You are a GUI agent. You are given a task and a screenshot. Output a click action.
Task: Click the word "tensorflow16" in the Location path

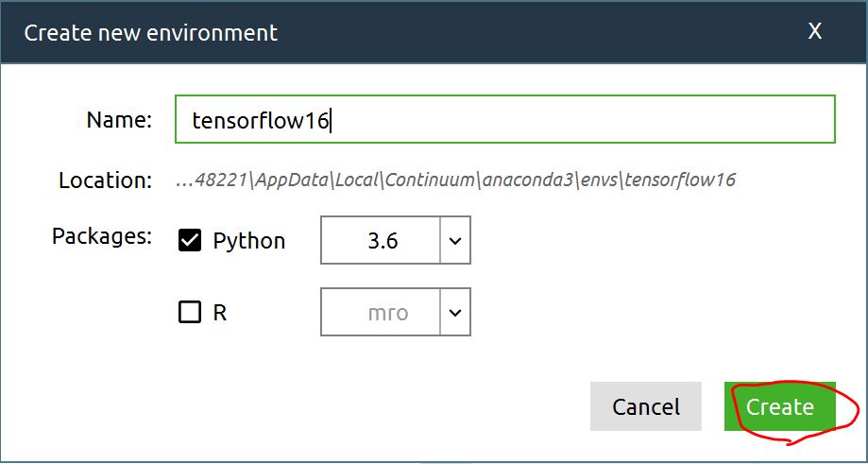click(x=682, y=180)
